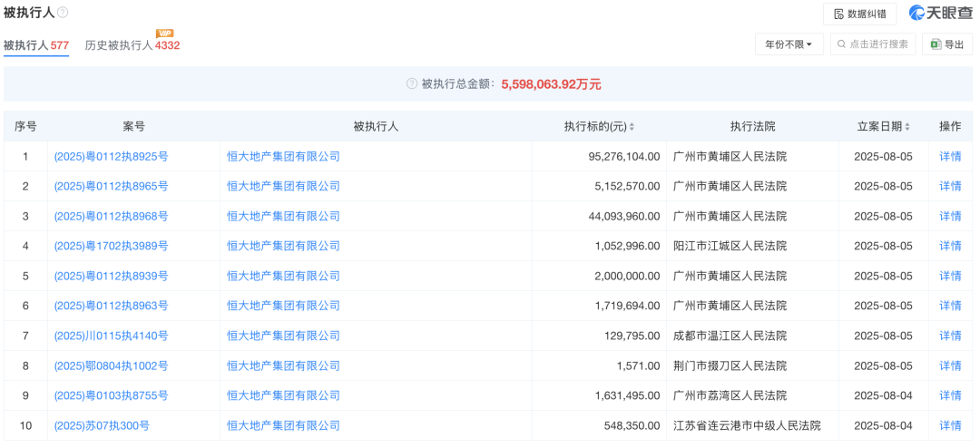Click 详情 for case 粤0112执8965号
The height and width of the screenshot is (448, 980).
click(x=950, y=186)
